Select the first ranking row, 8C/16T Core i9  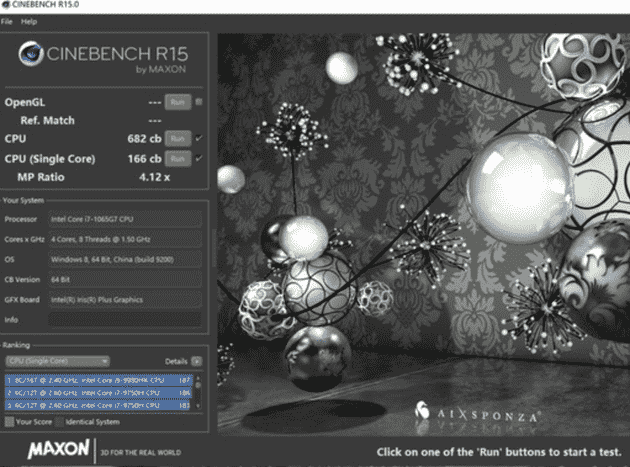coord(99,380)
